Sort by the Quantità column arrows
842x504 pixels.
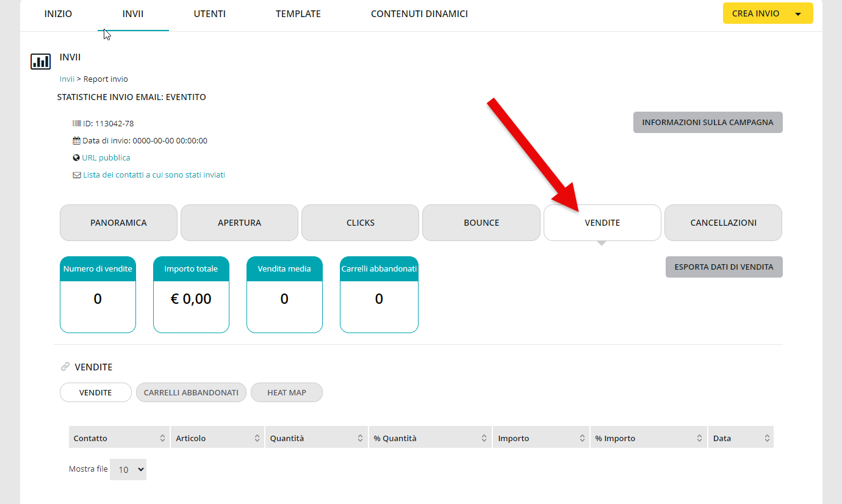[361, 438]
